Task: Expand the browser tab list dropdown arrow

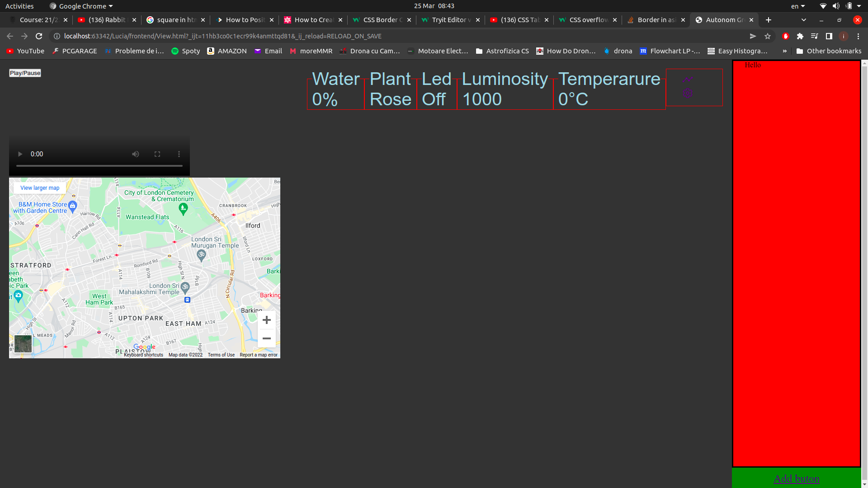Action: (x=804, y=20)
